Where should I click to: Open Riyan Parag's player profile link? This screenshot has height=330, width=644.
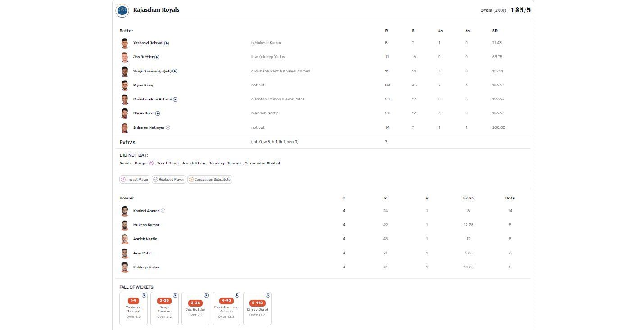pyautogui.click(x=144, y=85)
